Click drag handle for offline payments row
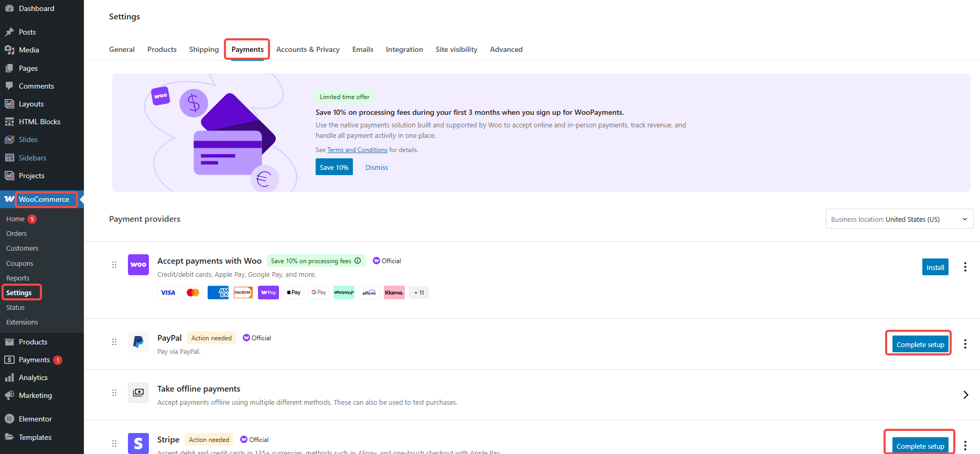 [x=114, y=393]
